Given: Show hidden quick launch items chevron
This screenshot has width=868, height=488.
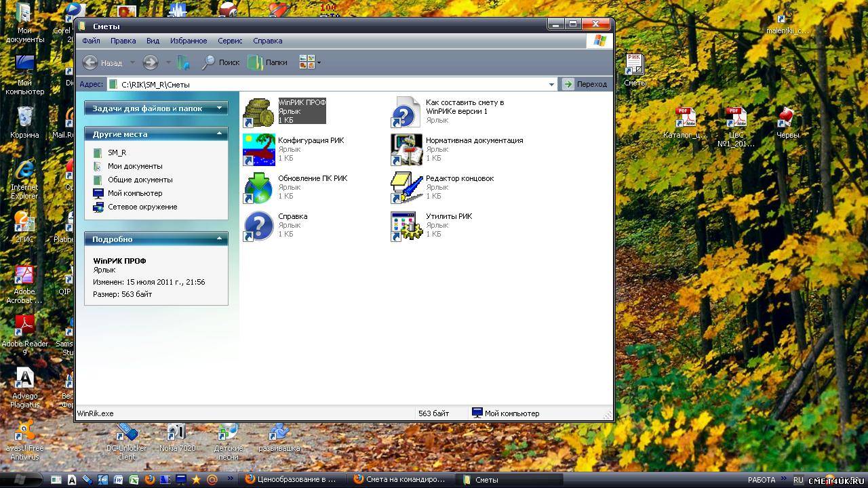Looking at the screenshot, I should click(230, 479).
